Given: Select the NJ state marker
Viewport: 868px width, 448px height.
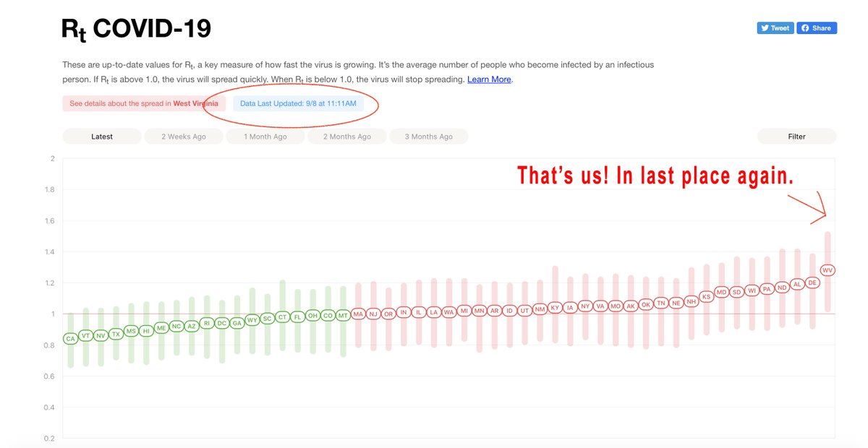Looking at the screenshot, I should 373,314.
